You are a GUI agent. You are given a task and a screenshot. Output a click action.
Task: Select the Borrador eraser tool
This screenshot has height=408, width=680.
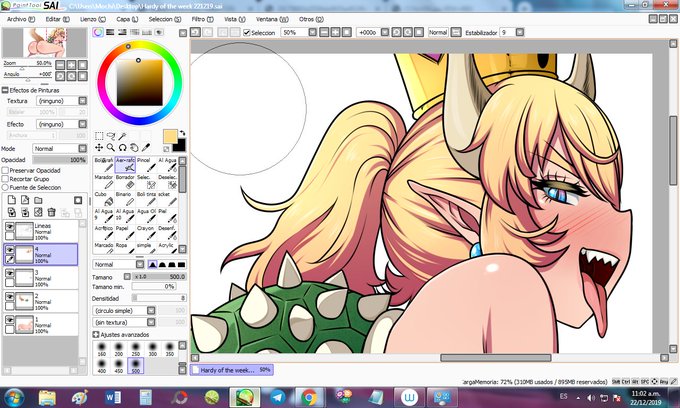coord(125,182)
